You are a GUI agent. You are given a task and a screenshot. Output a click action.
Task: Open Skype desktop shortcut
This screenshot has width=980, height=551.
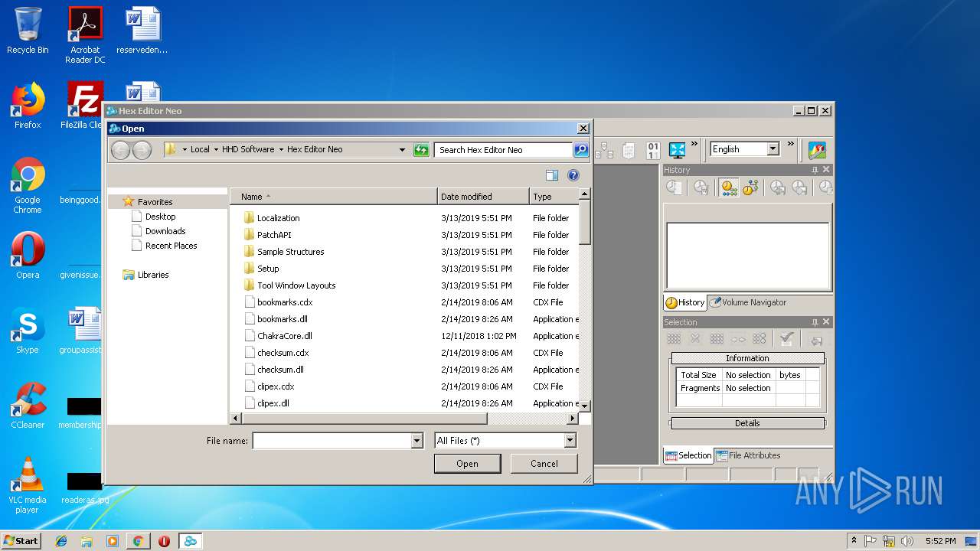tap(28, 331)
